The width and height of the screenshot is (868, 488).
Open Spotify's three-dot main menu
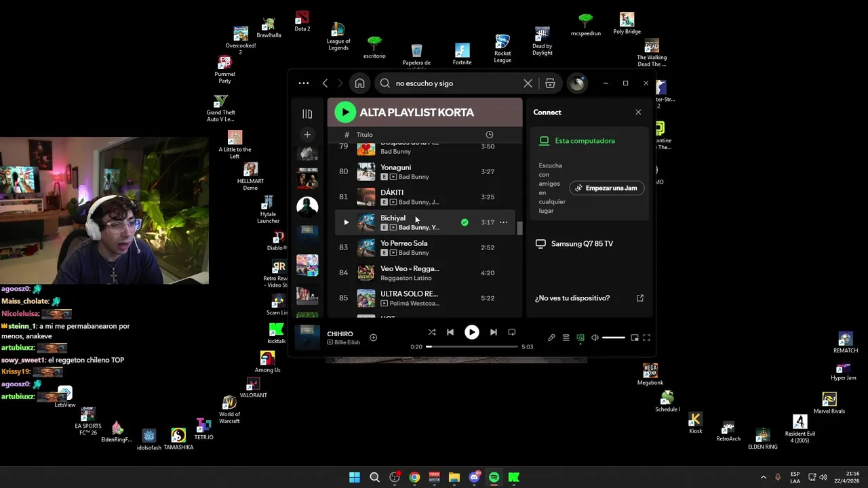[304, 83]
